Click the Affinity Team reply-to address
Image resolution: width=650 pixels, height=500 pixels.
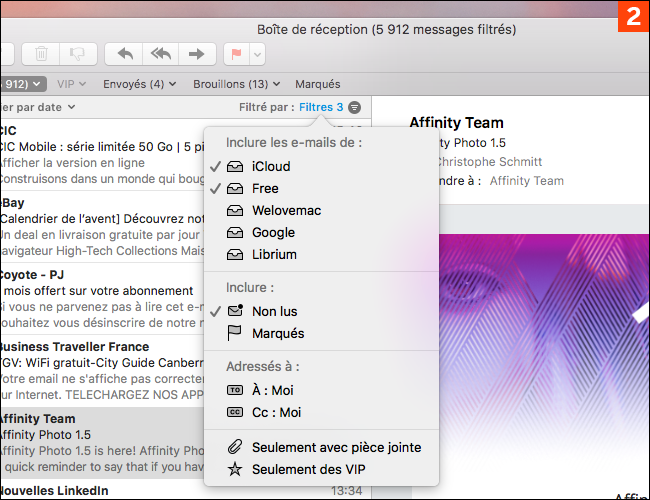pyautogui.click(x=526, y=181)
